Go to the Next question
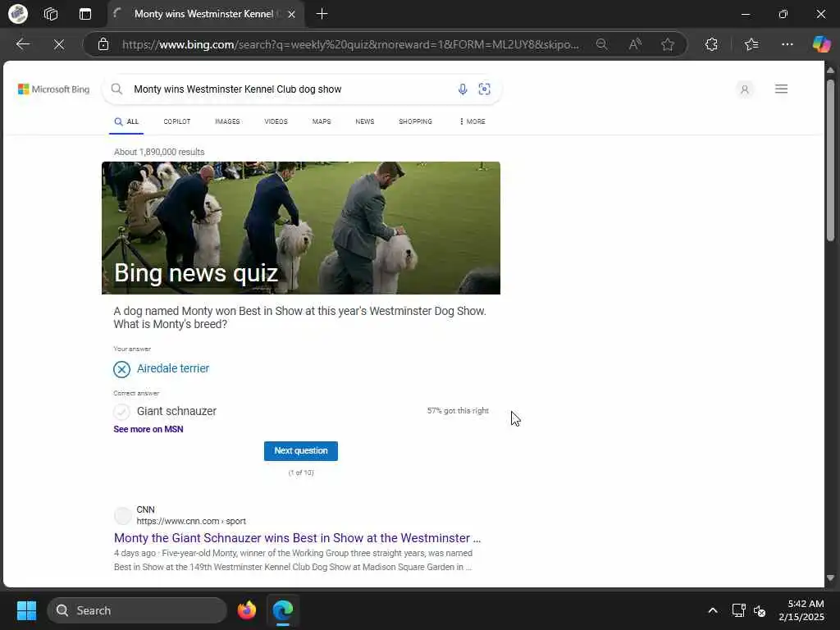The image size is (840, 630). pos(301,451)
